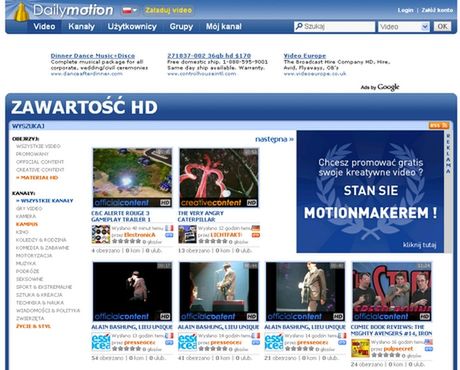Select the Creative Content filter
The width and height of the screenshot is (460, 370).
pos(40,170)
